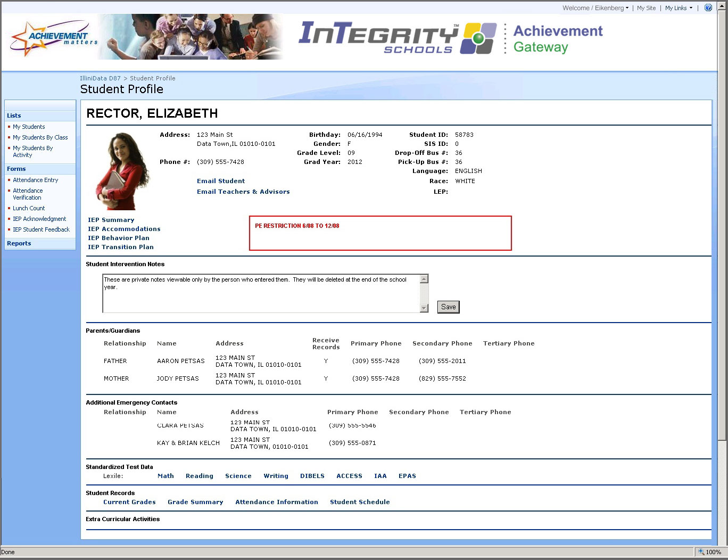View DIBELS standardized test data
This screenshot has height=560, width=728.
coord(312,476)
